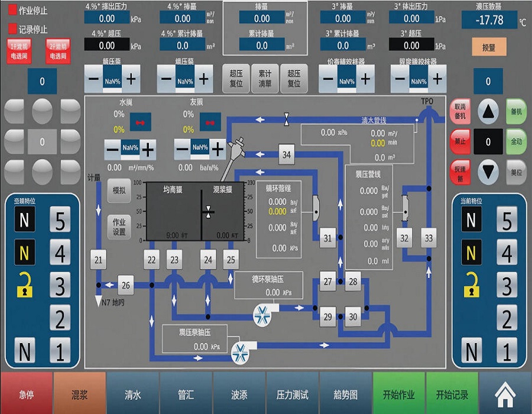Select the boost pump snowflake icon
Screen dimensions: 532x414
point(240,353)
